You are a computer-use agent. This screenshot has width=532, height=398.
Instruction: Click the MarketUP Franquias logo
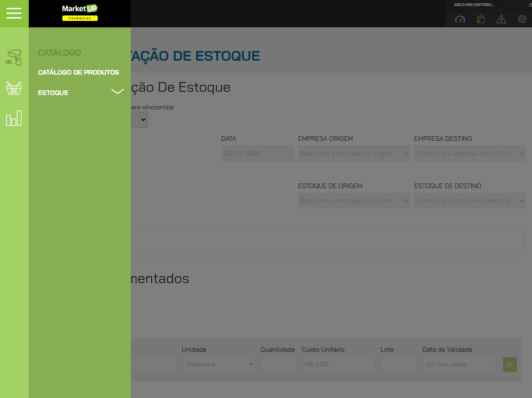click(80, 13)
